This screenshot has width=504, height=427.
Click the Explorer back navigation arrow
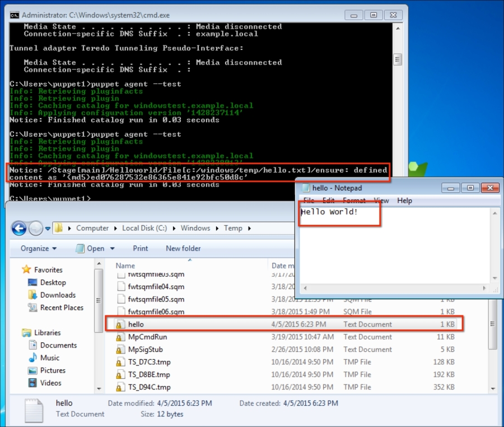pos(18,228)
